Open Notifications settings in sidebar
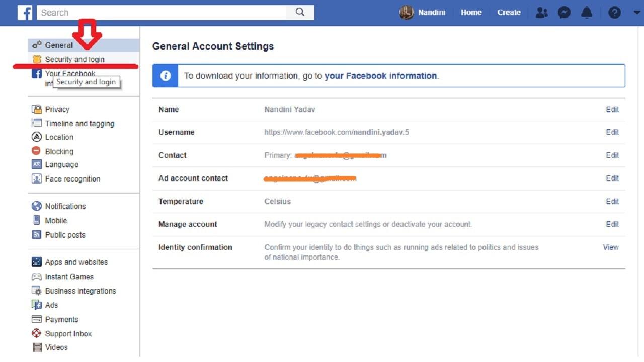The width and height of the screenshot is (644, 362). click(x=65, y=206)
